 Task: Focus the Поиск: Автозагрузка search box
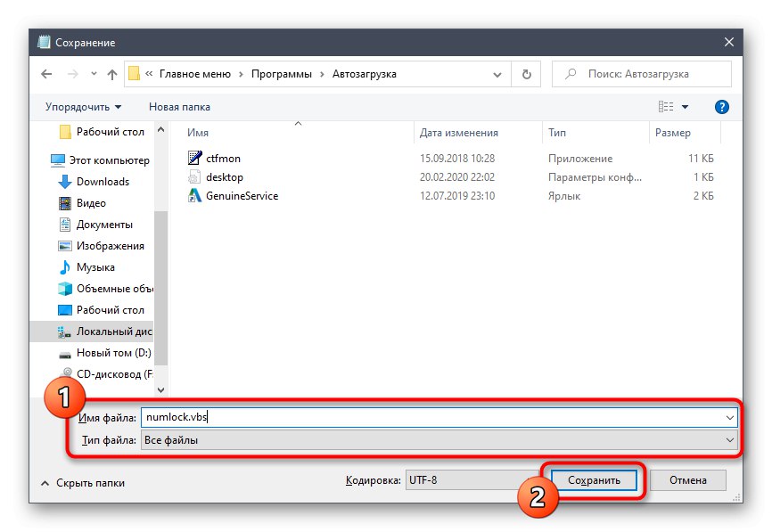click(642, 74)
